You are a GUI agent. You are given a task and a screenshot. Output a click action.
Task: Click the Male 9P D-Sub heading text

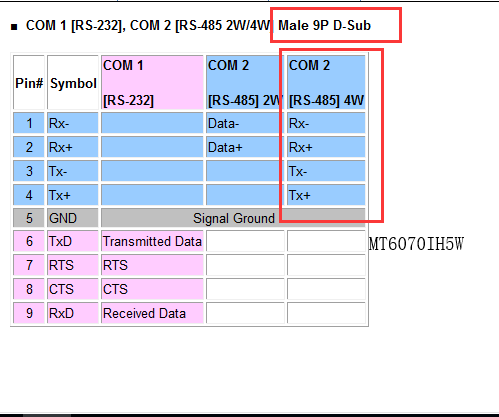click(x=324, y=25)
